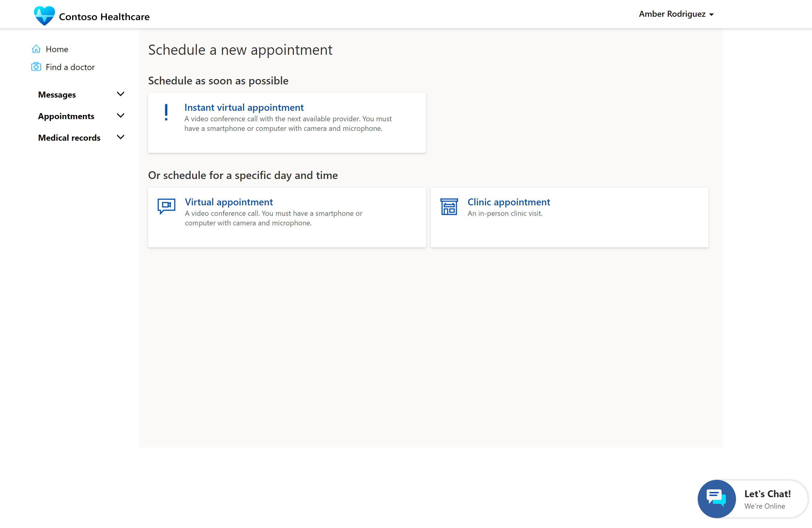Click the Virtual appointment link
The image size is (812, 528).
tap(229, 201)
